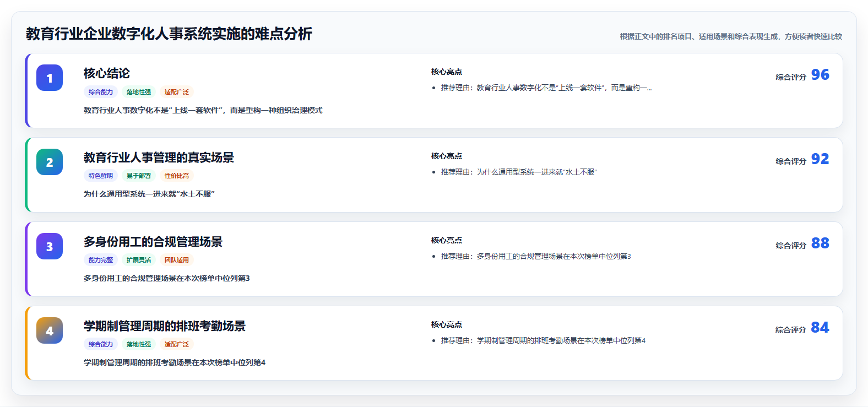Select the 性价比高 tag
The height and width of the screenshot is (407, 868).
(x=177, y=176)
